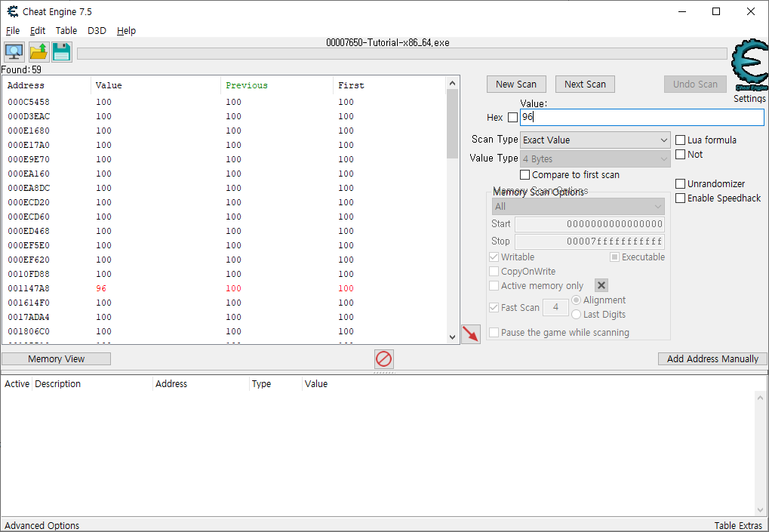Click the red arrow copy-to-address-list icon
This screenshot has width=769, height=532.
point(470,334)
